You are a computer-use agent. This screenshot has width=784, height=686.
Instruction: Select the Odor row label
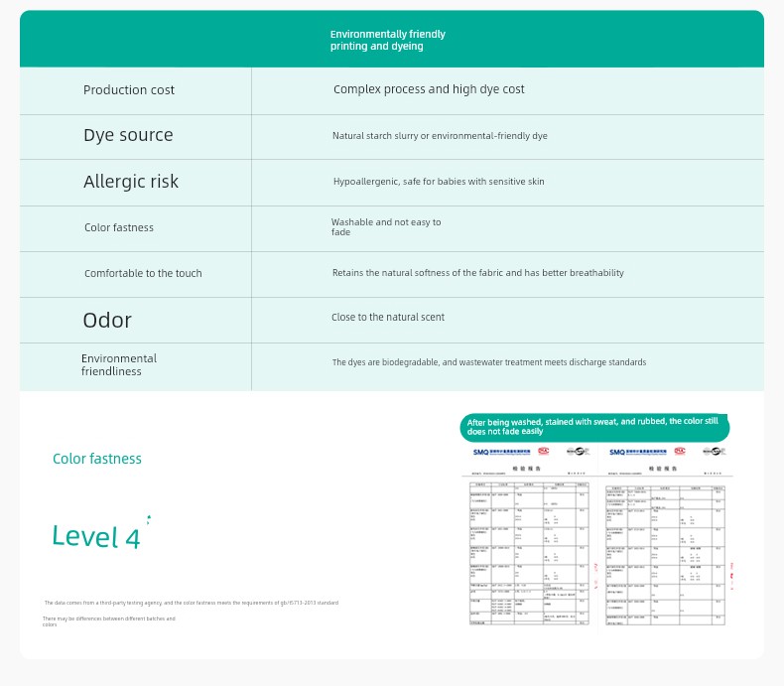107,320
